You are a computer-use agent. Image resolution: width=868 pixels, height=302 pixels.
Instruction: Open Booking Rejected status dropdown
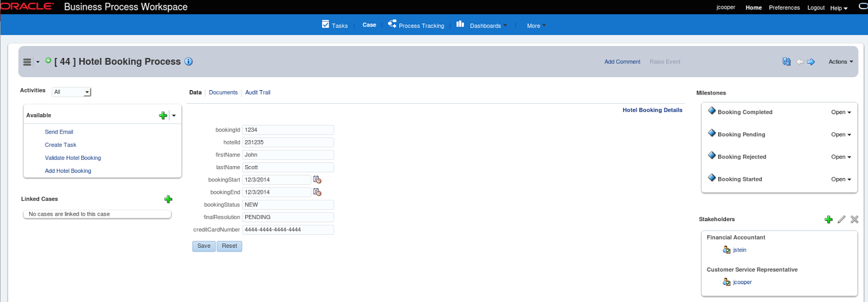(841, 157)
